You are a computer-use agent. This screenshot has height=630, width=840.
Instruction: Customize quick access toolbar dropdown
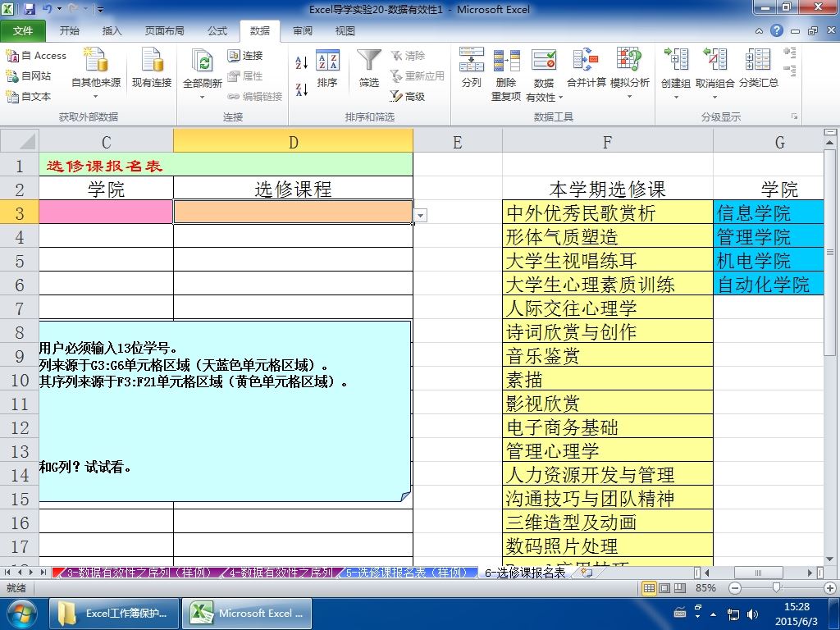coord(100,9)
